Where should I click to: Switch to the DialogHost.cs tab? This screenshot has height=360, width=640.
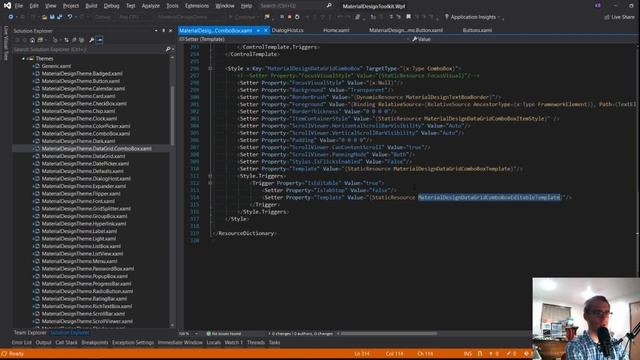287,30
